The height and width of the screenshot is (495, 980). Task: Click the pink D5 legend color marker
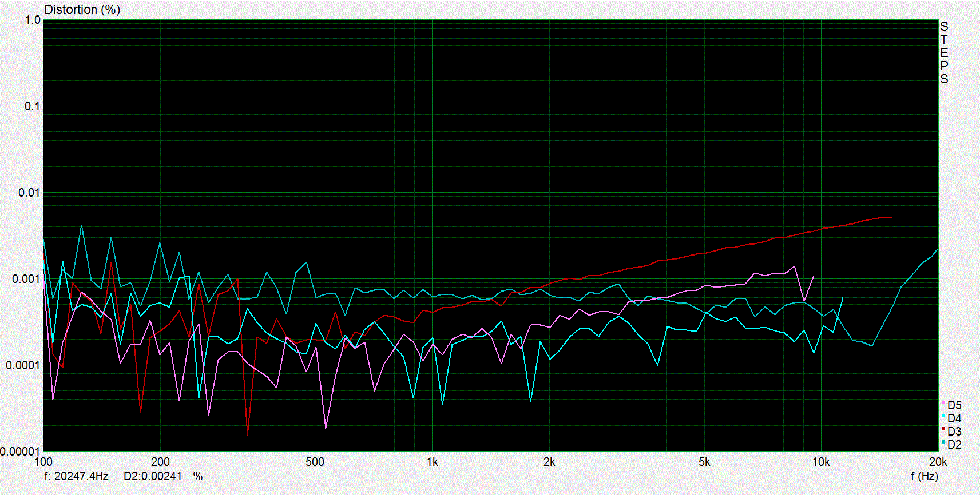943,403
